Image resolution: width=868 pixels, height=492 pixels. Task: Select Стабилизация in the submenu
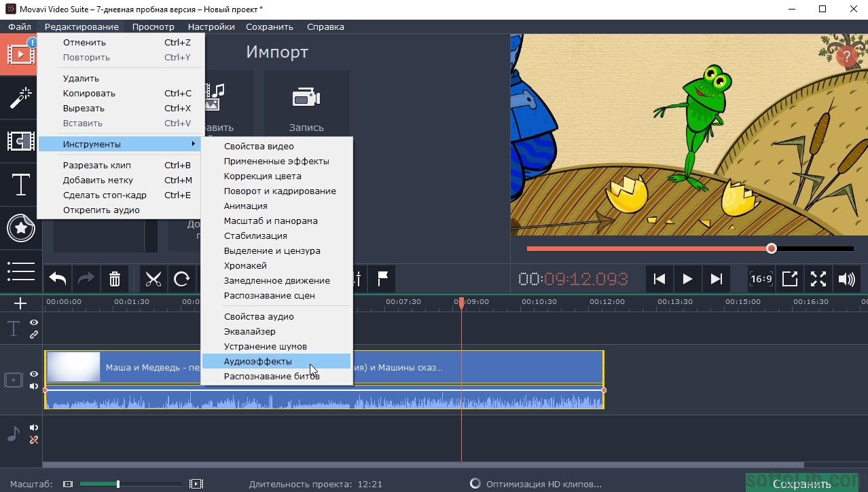point(276,235)
